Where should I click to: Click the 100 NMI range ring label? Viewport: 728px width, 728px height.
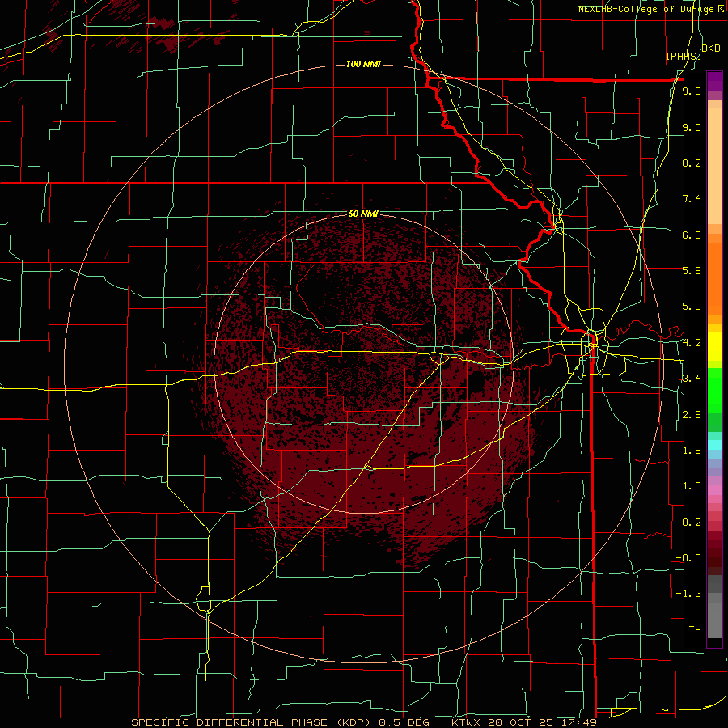363,64
